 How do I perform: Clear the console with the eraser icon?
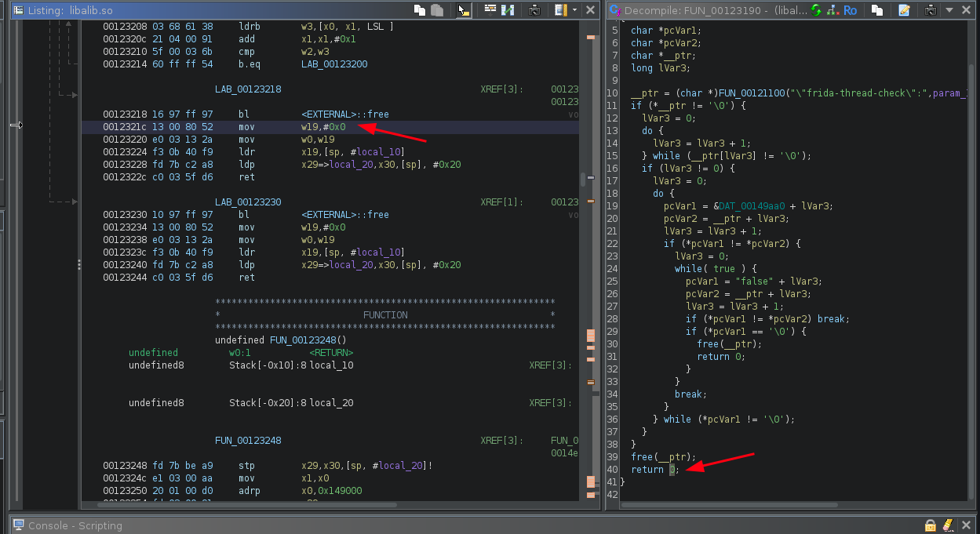pyautogui.click(x=949, y=525)
